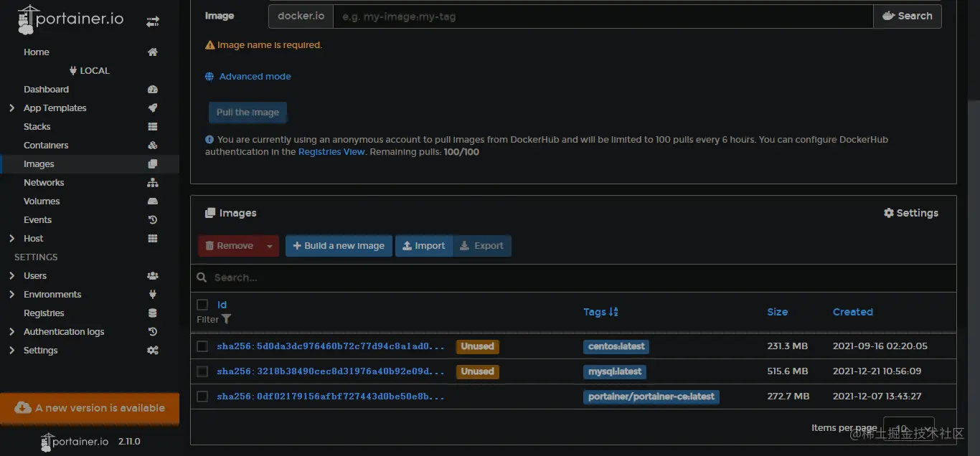Go to Events in the sidebar
980x456 pixels.
[x=38, y=220]
